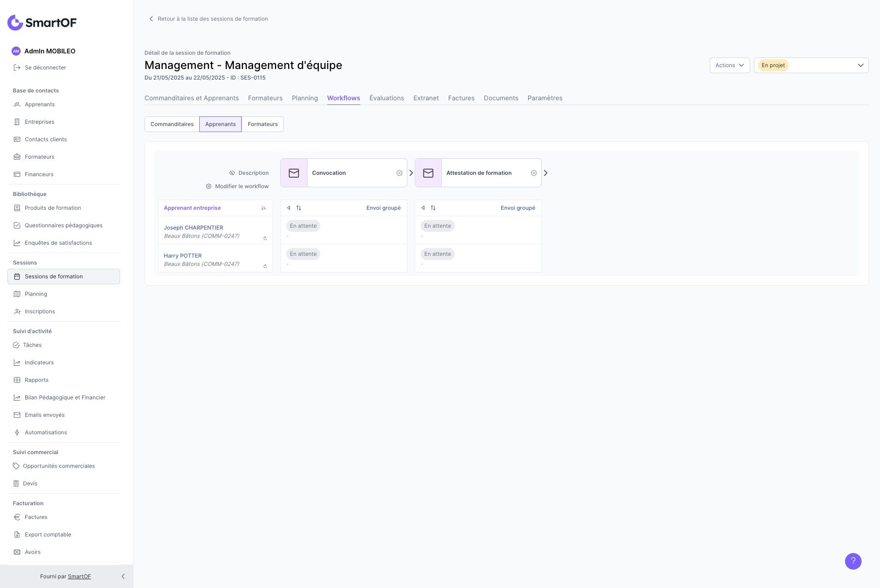Collapse the sidebar with the chevron
The height and width of the screenshot is (588, 880).
[123, 576]
